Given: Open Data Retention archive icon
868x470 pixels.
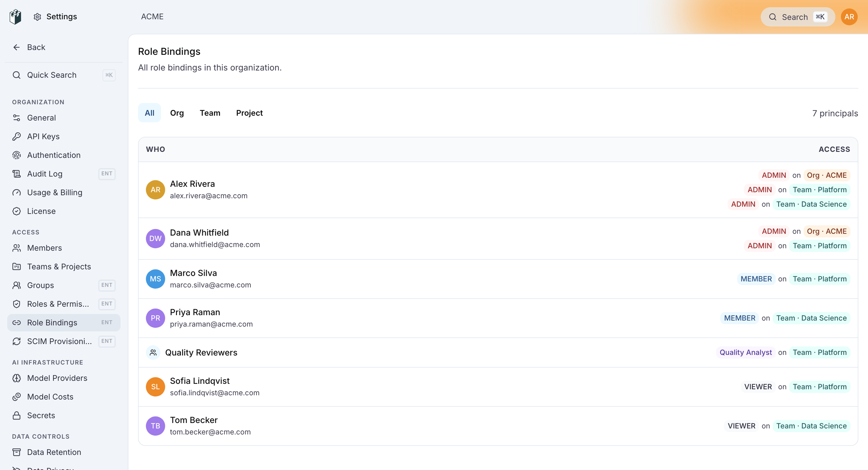Looking at the screenshot, I should point(17,452).
